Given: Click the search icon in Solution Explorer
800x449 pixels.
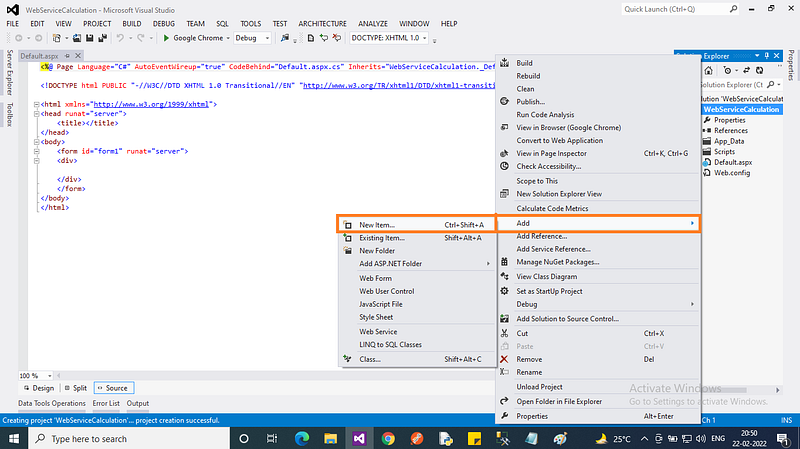Looking at the screenshot, I should [770, 85].
